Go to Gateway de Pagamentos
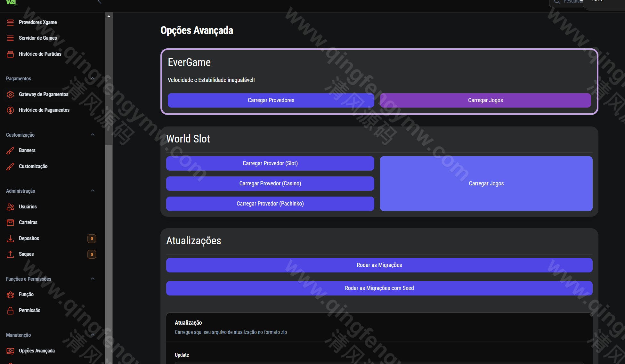 (x=44, y=94)
